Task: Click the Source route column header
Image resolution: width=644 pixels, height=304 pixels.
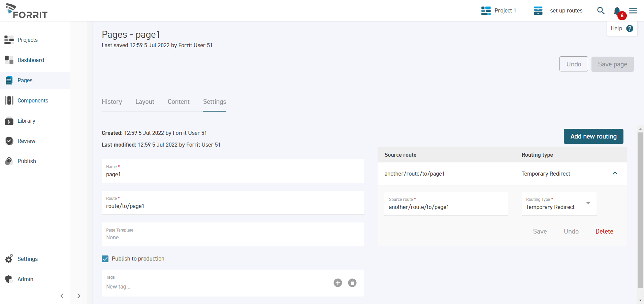Action: (x=400, y=155)
